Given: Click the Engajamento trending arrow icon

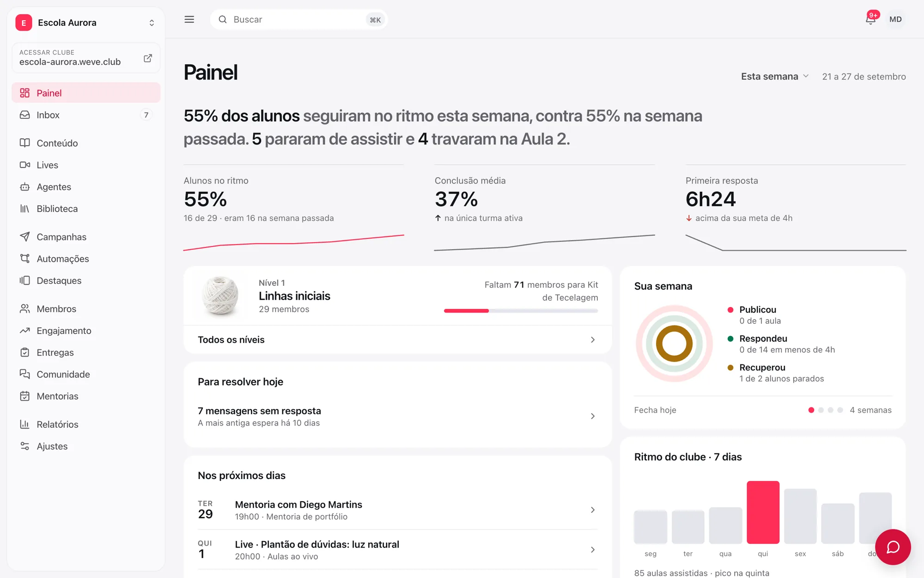Looking at the screenshot, I should pyautogui.click(x=25, y=331).
